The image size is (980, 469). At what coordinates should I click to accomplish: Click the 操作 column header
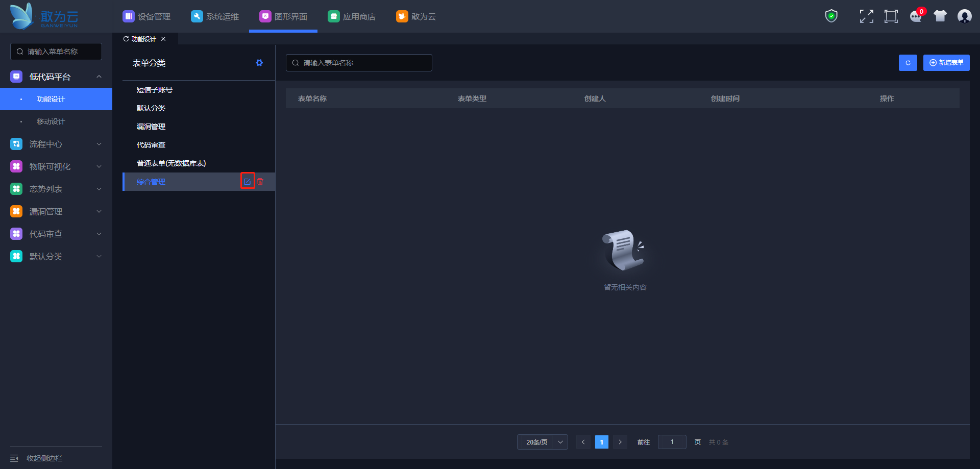(887, 98)
